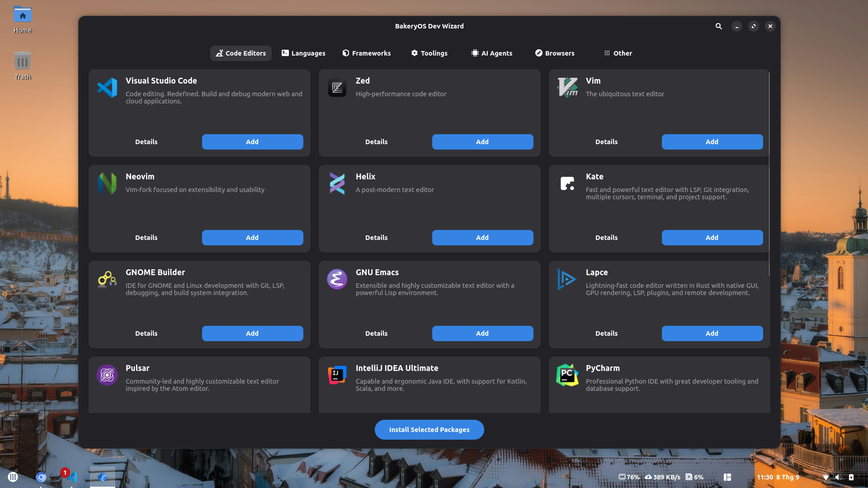Add Neovim to selected packages

(252, 238)
